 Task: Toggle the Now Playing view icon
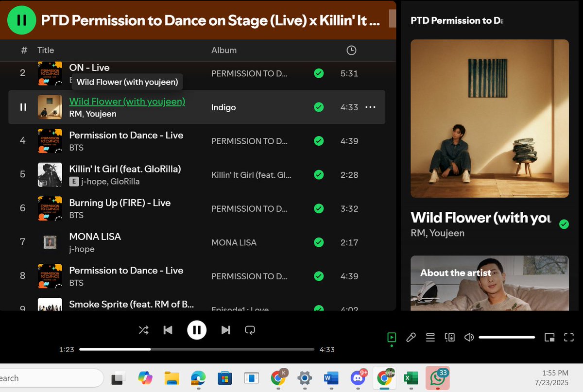(392, 337)
